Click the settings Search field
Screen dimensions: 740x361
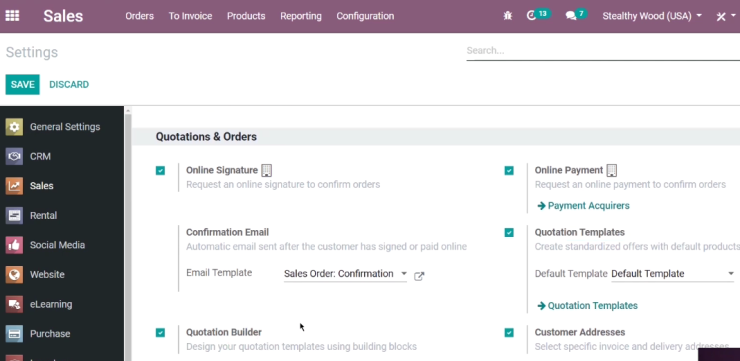click(x=603, y=51)
